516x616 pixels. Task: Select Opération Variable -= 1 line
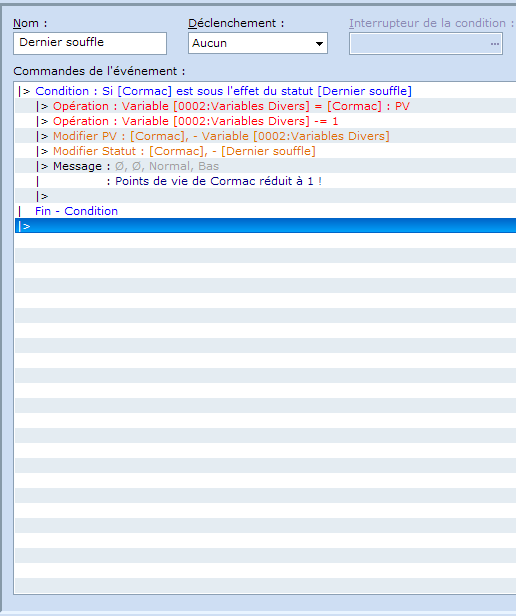(x=265, y=121)
